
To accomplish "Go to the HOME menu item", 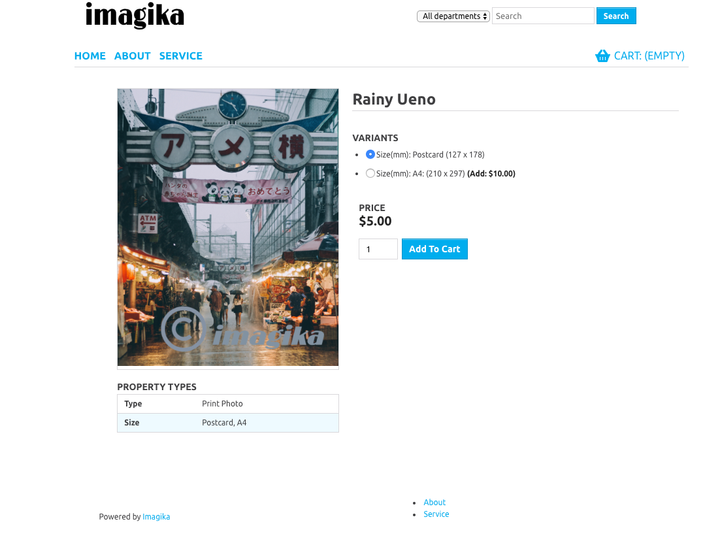I will [90, 56].
